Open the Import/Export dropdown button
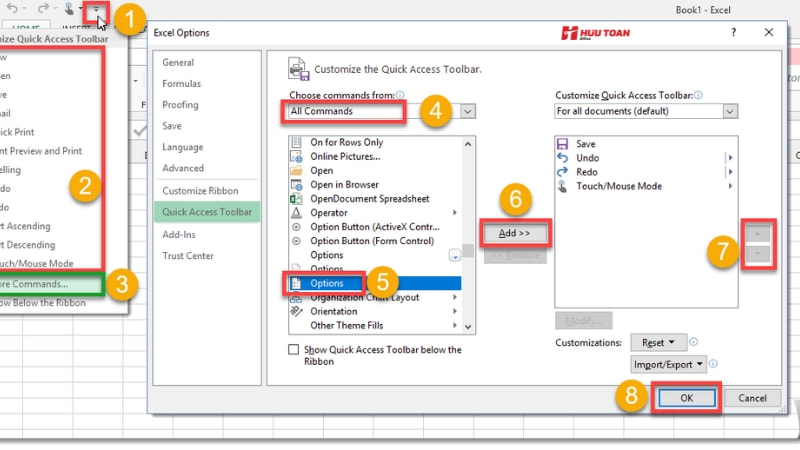 (x=668, y=364)
